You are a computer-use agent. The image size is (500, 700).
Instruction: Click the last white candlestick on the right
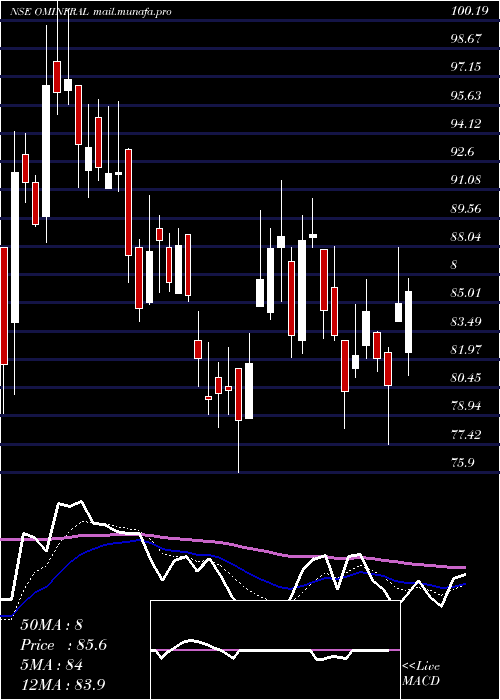pos(408,322)
